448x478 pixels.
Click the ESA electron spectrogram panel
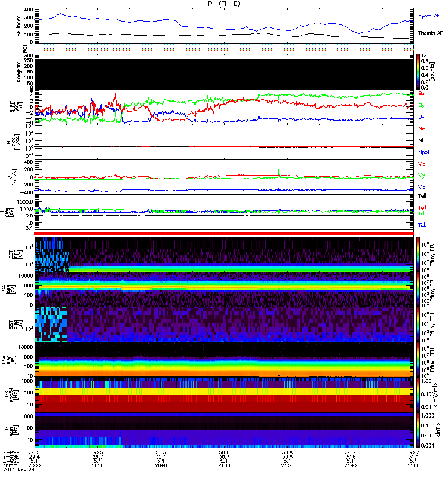224,360
